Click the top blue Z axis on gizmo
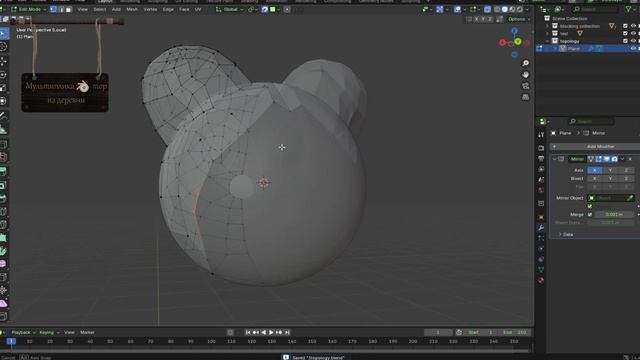 pyautogui.click(x=514, y=31)
